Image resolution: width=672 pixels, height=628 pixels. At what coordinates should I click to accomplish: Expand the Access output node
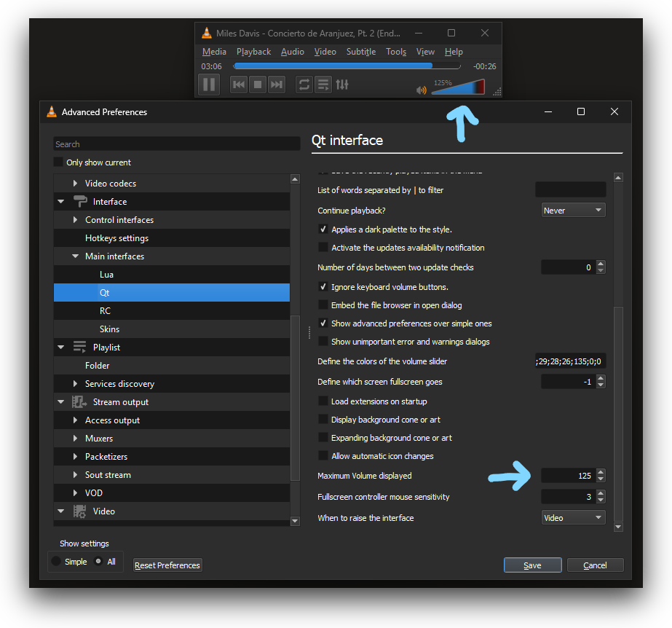point(76,420)
